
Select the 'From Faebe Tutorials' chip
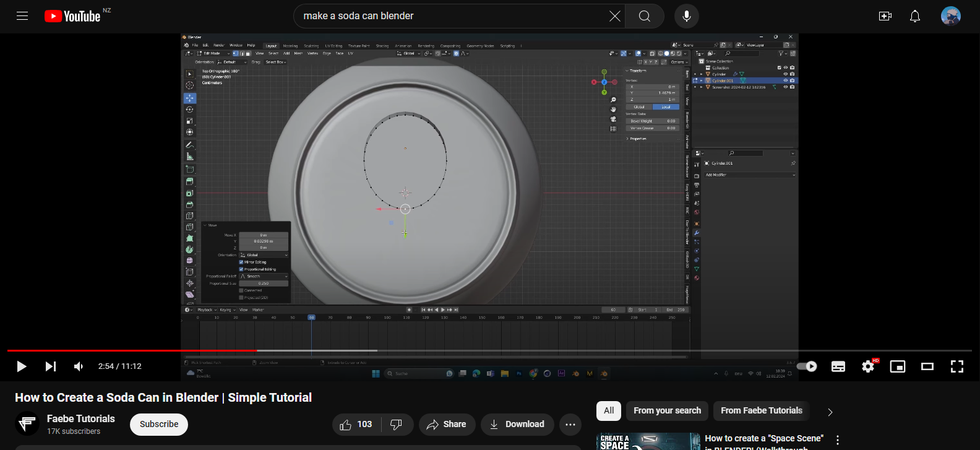point(762,410)
